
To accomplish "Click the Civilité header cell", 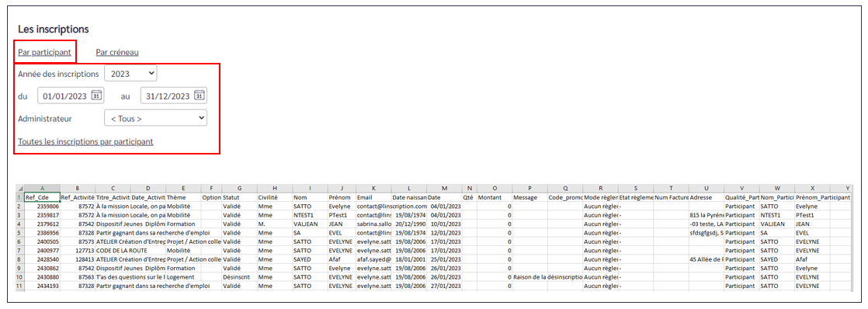I will [275, 198].
